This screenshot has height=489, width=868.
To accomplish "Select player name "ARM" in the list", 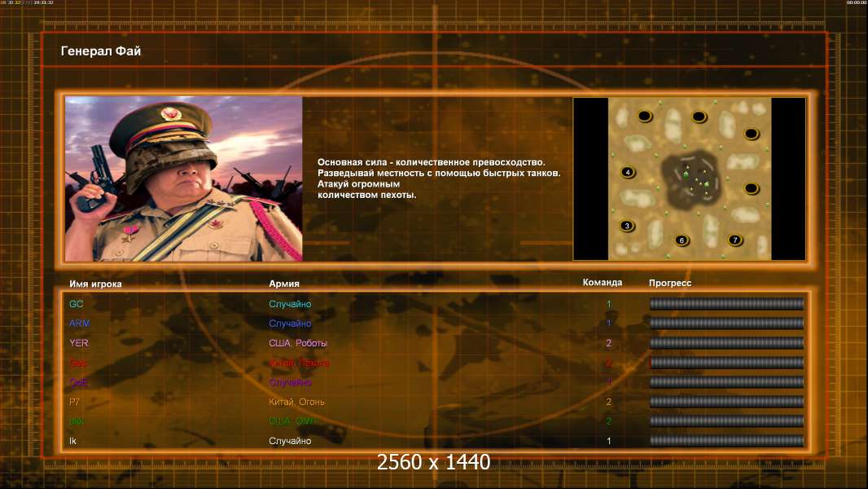I will 79,324.
